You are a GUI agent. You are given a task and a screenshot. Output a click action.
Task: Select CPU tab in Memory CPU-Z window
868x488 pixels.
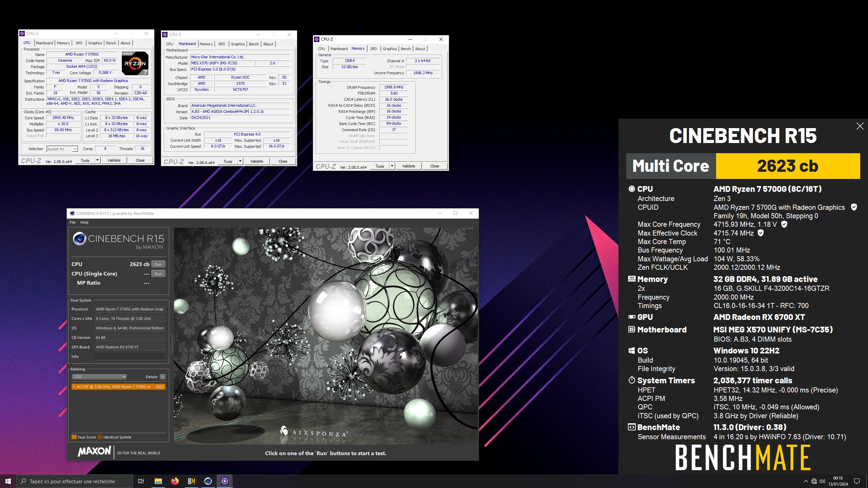click(321, 49)
